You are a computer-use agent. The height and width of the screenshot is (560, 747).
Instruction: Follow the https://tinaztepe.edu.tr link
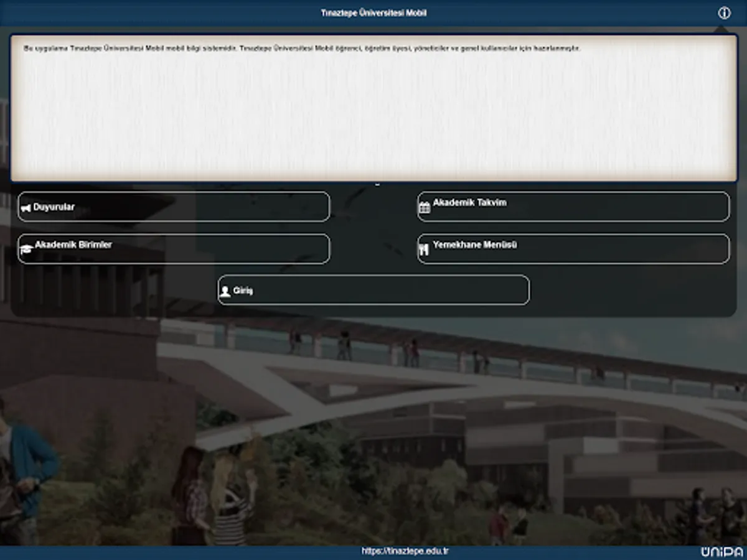[405, 551]
